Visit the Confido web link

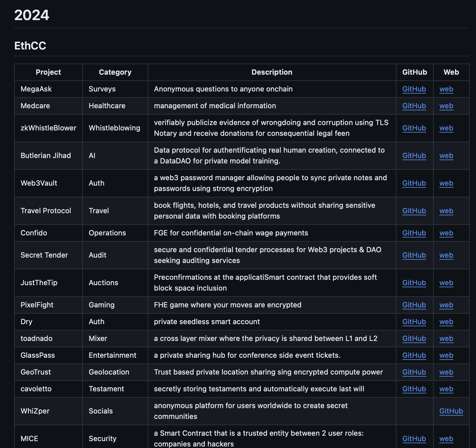[446, 233]
